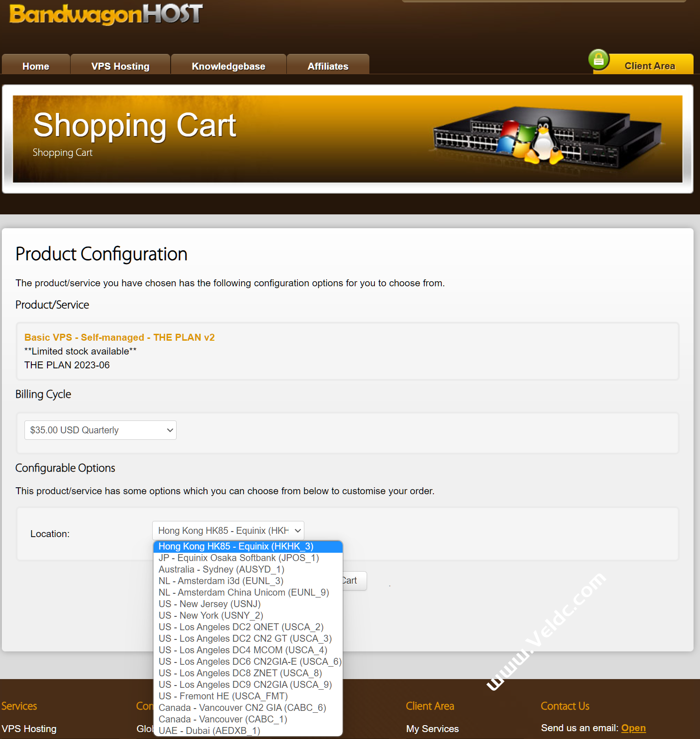This screenshot has height=739, width=700.
Task: Open the Client Area button
Action: (x=649, y=65)
